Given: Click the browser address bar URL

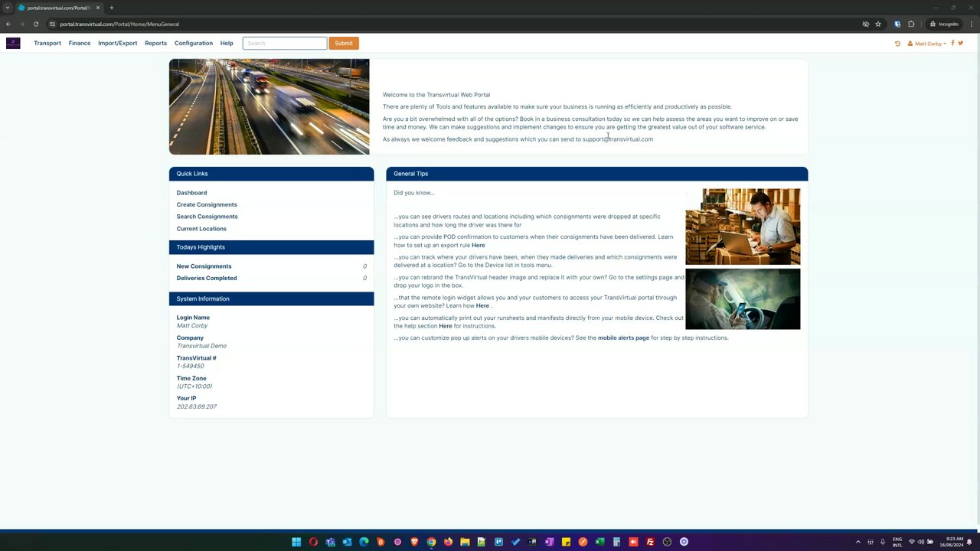Looking at the screenshot, I should [119, 24].
